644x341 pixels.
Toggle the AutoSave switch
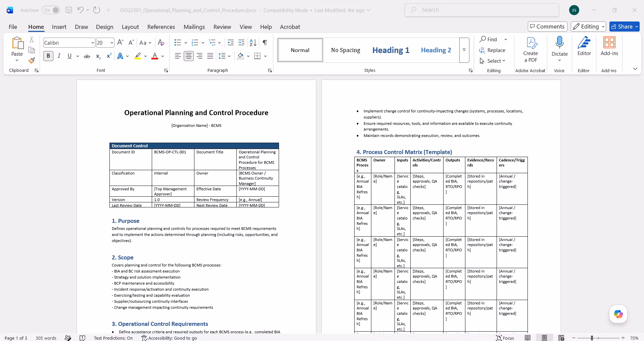pos(51,10)
